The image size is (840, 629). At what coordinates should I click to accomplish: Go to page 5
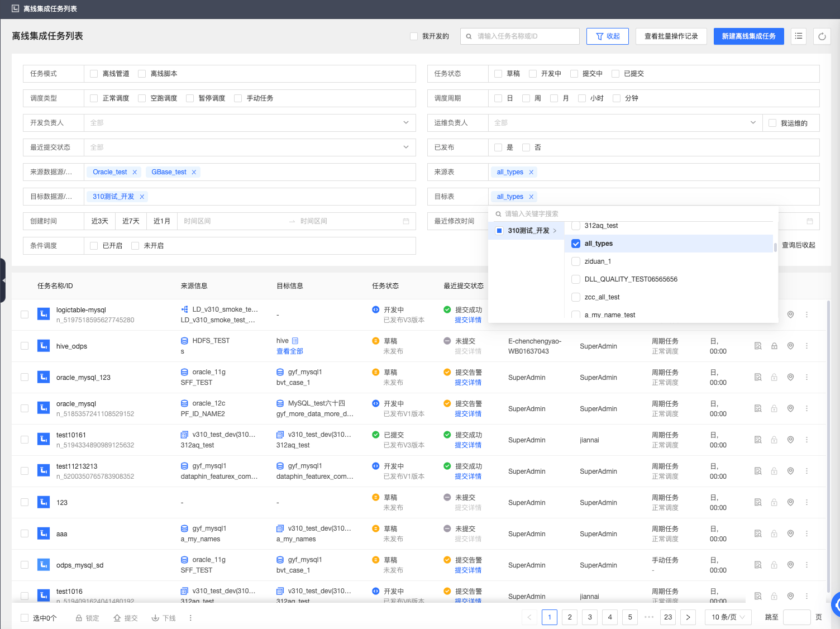coord(630,617)
